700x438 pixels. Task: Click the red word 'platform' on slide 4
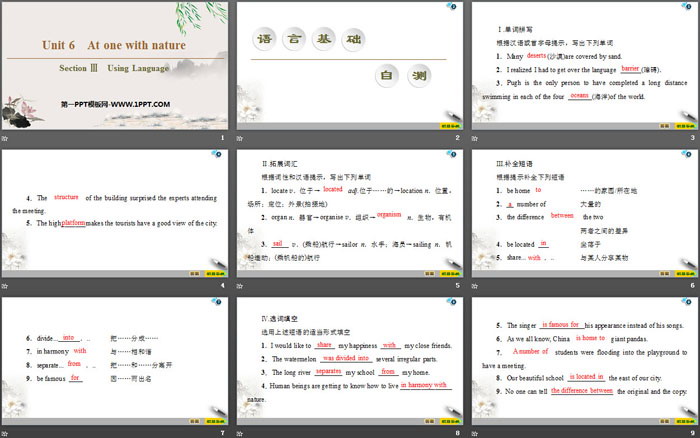click(73, 222)
